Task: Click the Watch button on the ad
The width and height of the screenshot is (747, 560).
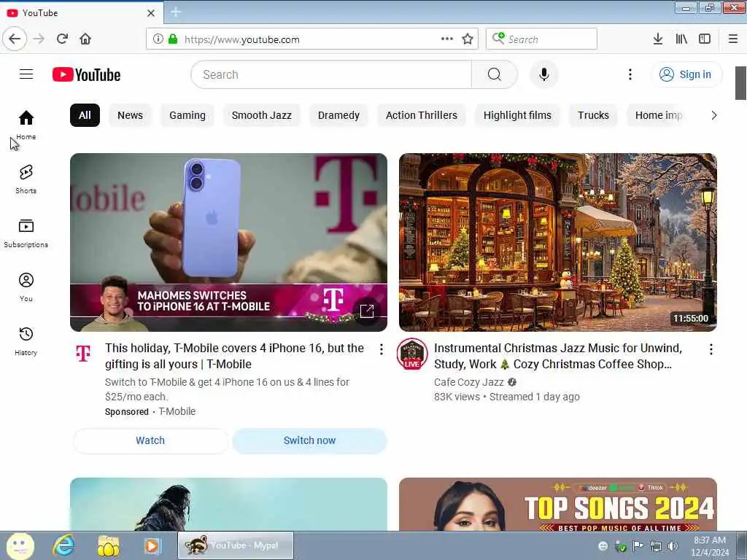Action: click(150, 440)
